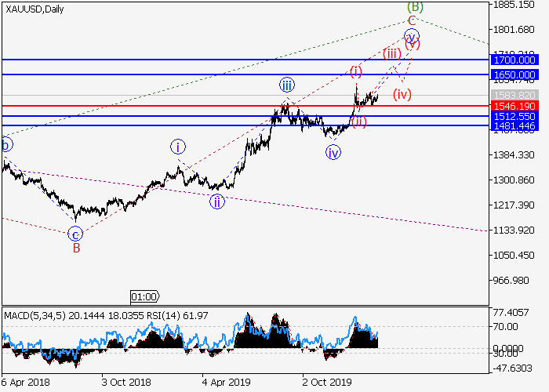The width and height of the screenshot is (549, 392).
Task: Click the 4 Apr 2019 date marker
Action: coord(226,383)
